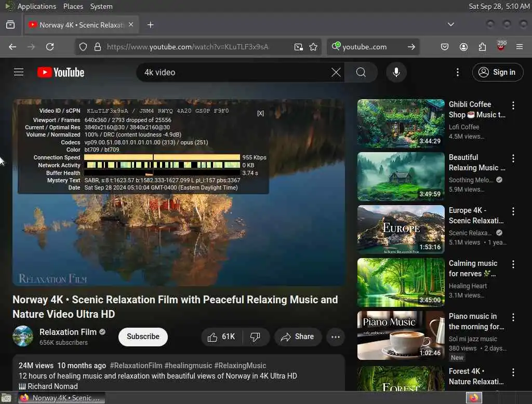Open a new browser tab
Screen dimensions: 532x404
pos(150,25)
